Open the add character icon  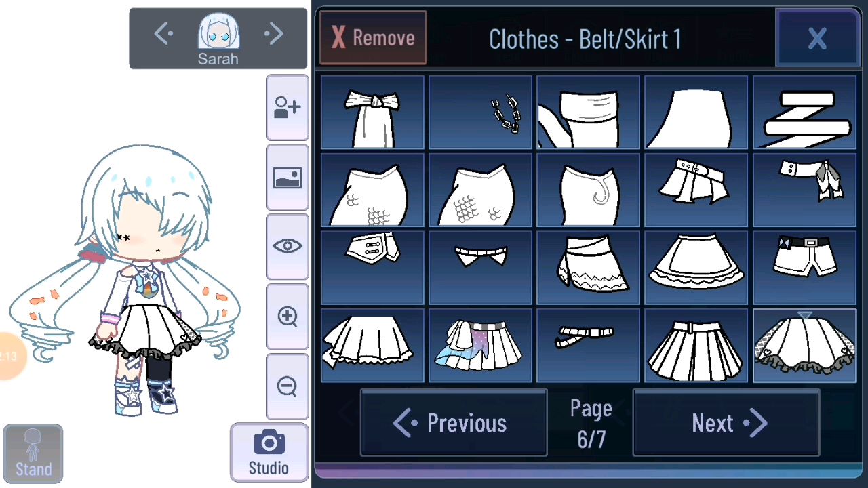288,108
